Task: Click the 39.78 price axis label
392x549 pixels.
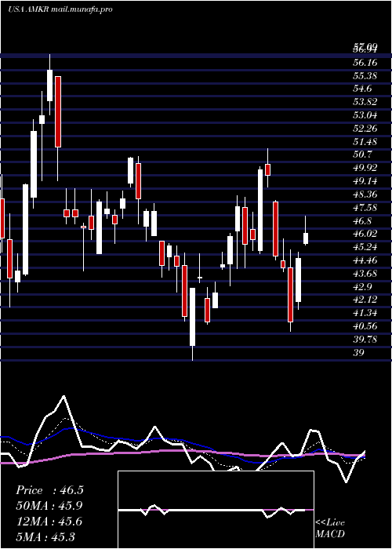Action: click(x=365, y=340)
